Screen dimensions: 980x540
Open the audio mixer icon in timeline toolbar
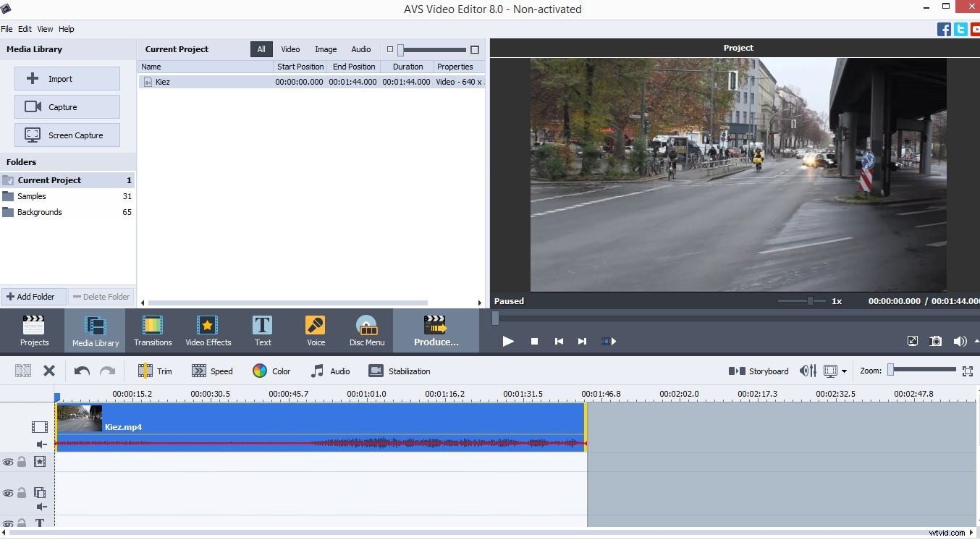pos(807,371)
